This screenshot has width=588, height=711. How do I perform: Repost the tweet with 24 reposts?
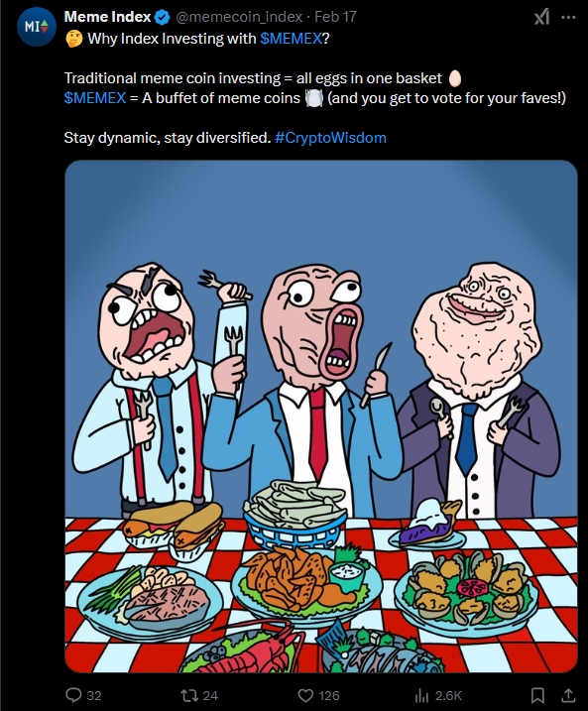tap(187, 695)
